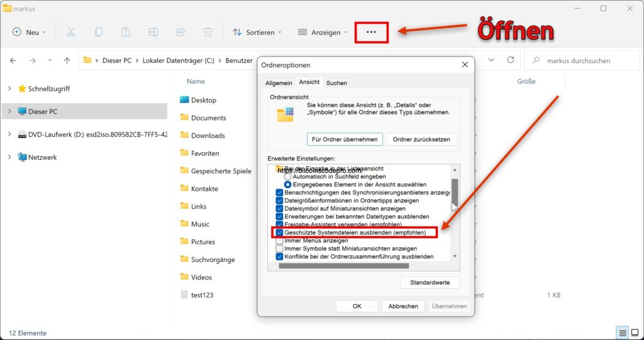Select the Kontakte folder

tap(199, 189)
